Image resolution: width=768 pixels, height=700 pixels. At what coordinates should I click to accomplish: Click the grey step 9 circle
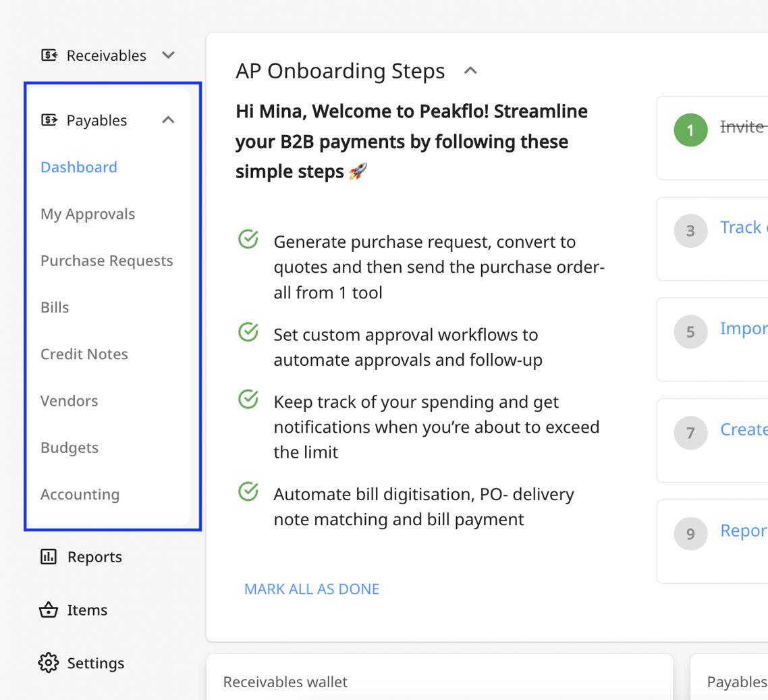pyautogui.click(x=690, y=533)
